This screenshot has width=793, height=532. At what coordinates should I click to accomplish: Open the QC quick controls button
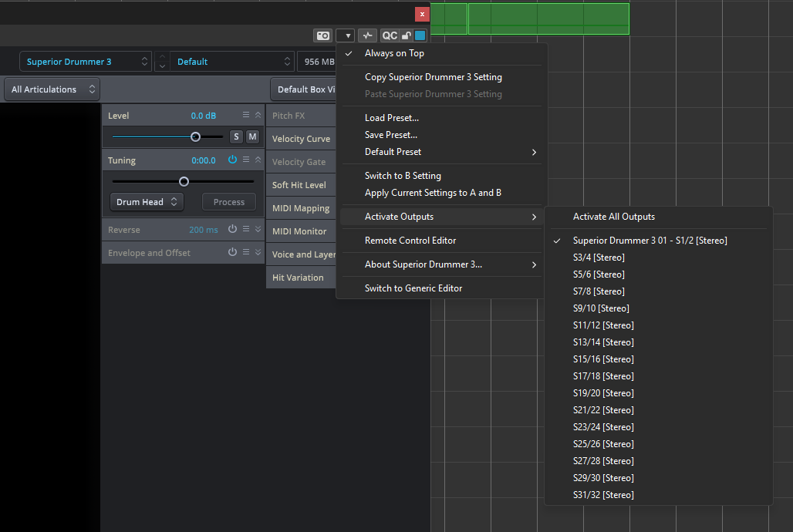[390, 35]
